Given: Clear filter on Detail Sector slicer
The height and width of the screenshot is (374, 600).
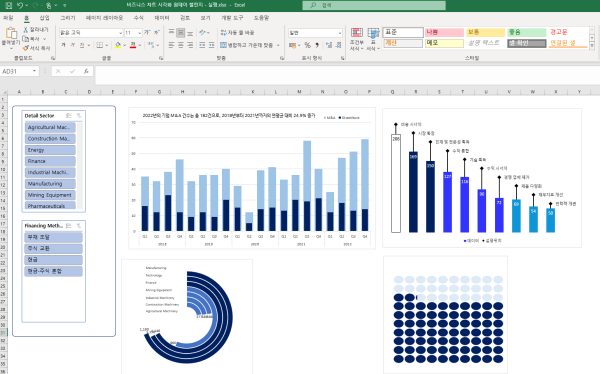Looking at the screenshot, I should (x=79, y=116).
